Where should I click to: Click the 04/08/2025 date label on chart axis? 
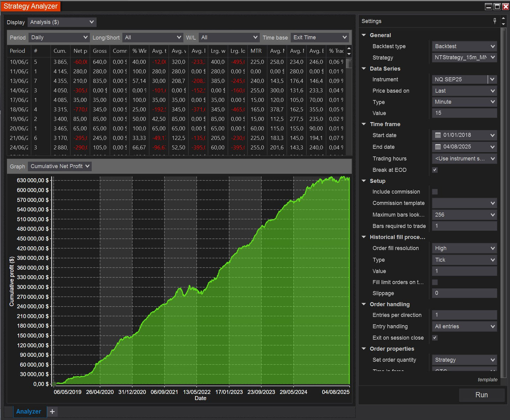point(336,392)
